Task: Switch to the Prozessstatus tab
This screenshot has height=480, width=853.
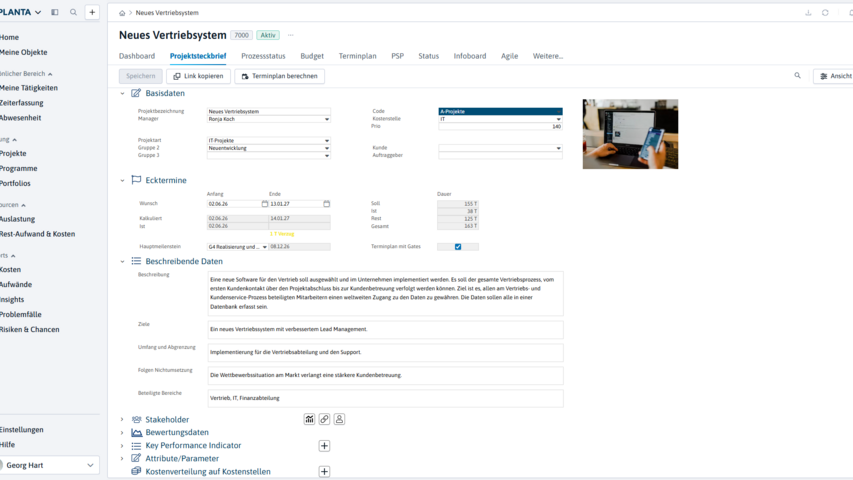Action: pos(263,56)
